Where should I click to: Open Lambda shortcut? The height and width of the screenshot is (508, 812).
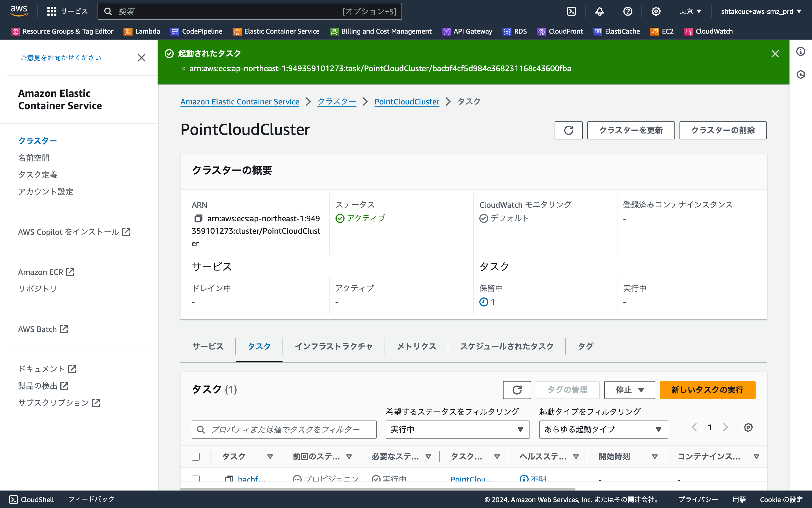click(x=142, y=31)
